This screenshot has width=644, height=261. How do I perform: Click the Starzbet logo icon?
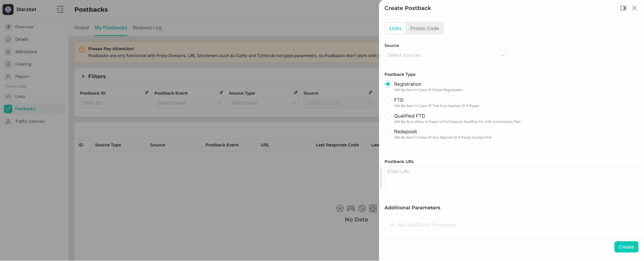[8, 9]
